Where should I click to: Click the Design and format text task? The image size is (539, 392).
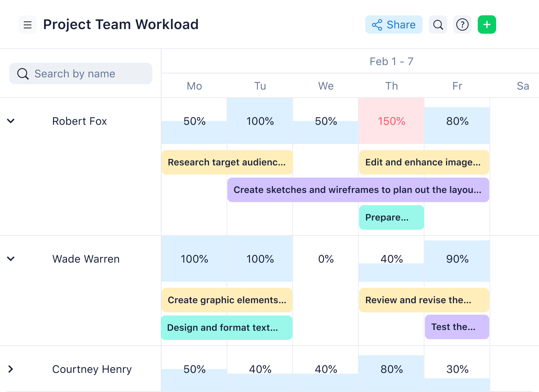(x=227, y=328)
